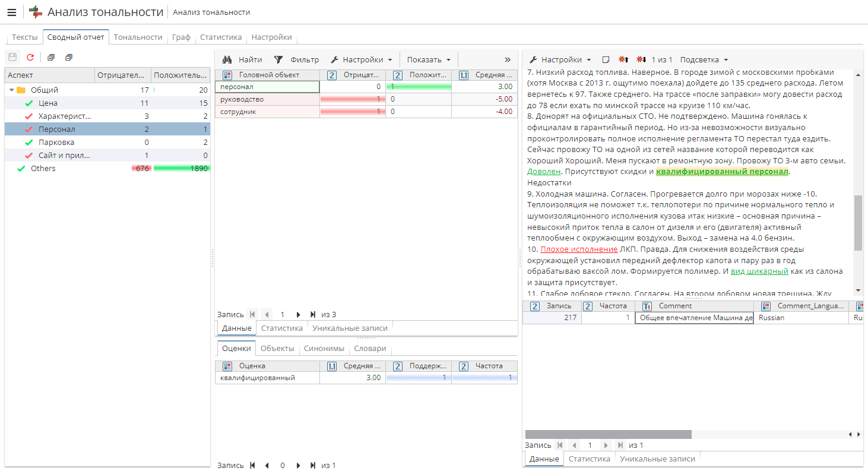Switch to the Тексты tab

point(24,37)
